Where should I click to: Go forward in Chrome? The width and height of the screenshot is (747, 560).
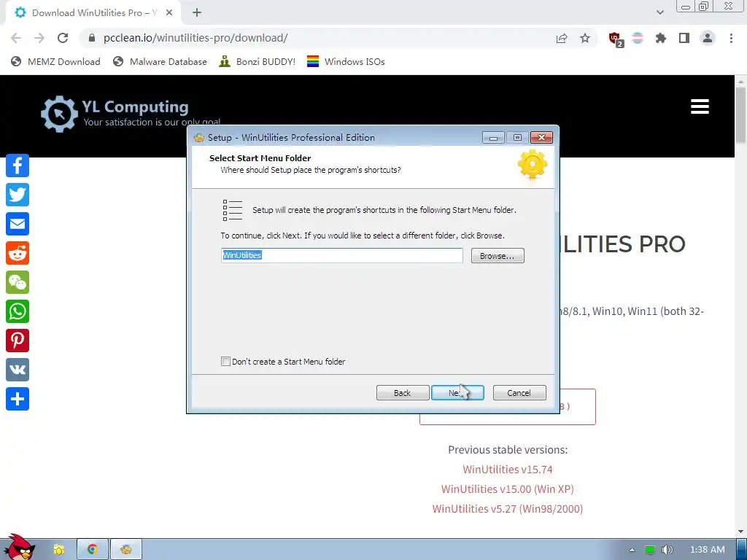tap(39, 38)
